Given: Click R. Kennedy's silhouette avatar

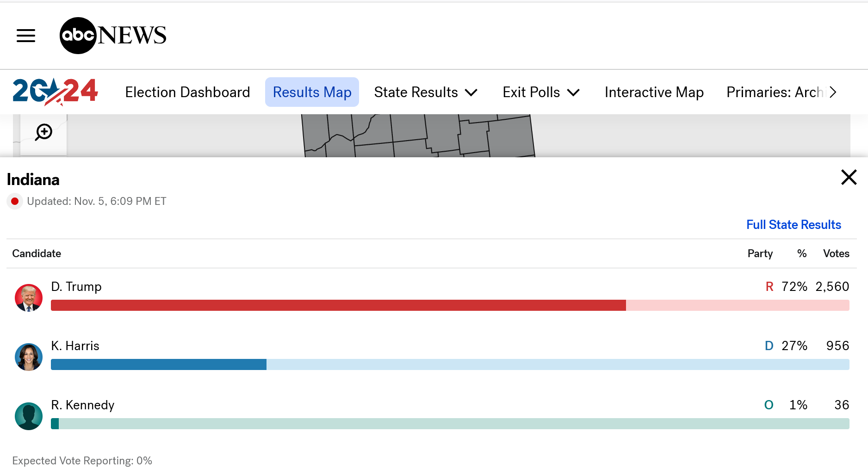Looking at the screenshot, I should pyautogui.click(x=29, y=416).
